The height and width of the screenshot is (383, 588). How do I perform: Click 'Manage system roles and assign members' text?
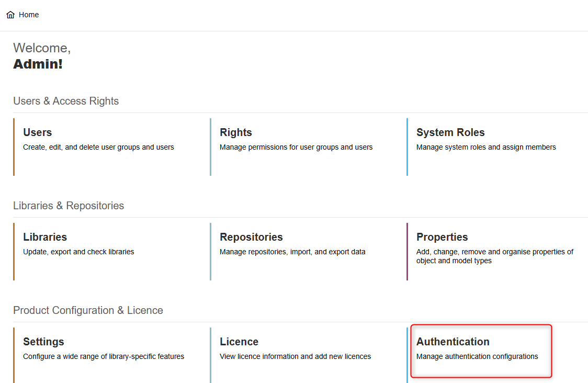point(486,147)
